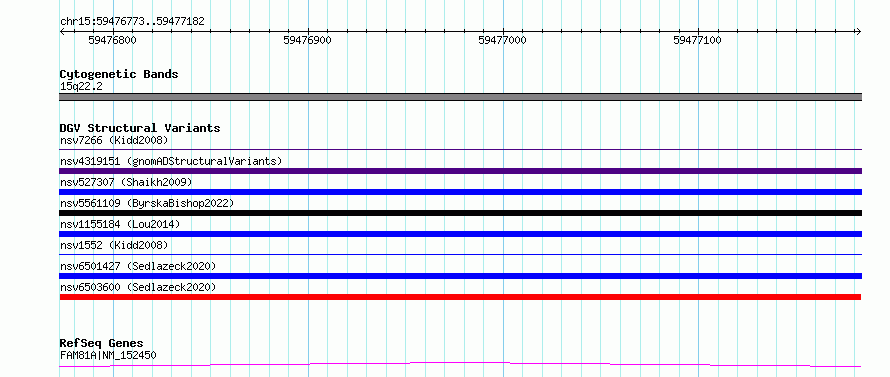The width and height of the screenshot is (890, 377).
Task: Select the blue bar under nsv6501427
Action: (x=460, y=276)
